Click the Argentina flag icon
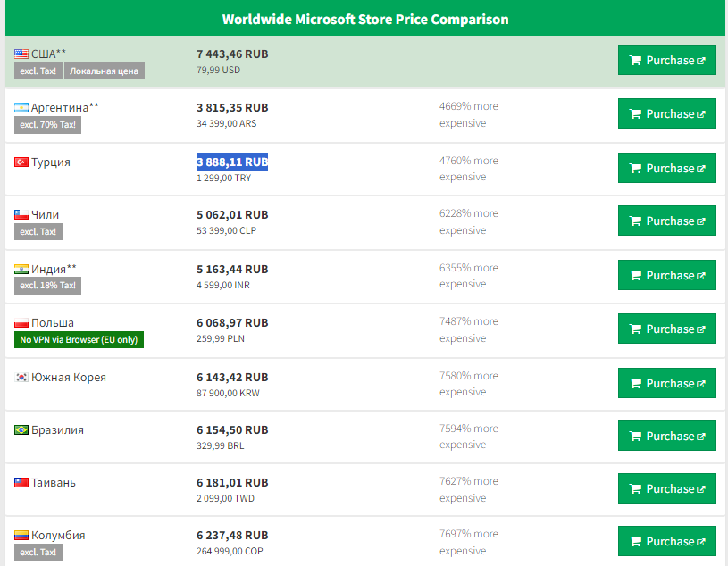Viewport: 728px width, 566px height. pos(21,108)
